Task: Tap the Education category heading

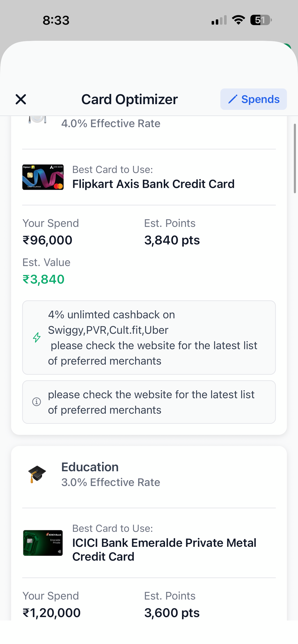Action: click(x=90, y=467)
